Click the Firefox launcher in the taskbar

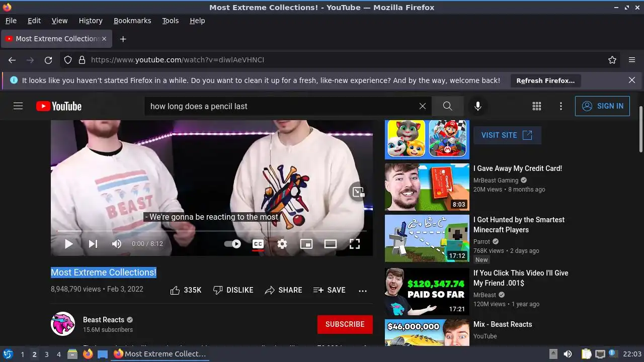pos(88,354)
